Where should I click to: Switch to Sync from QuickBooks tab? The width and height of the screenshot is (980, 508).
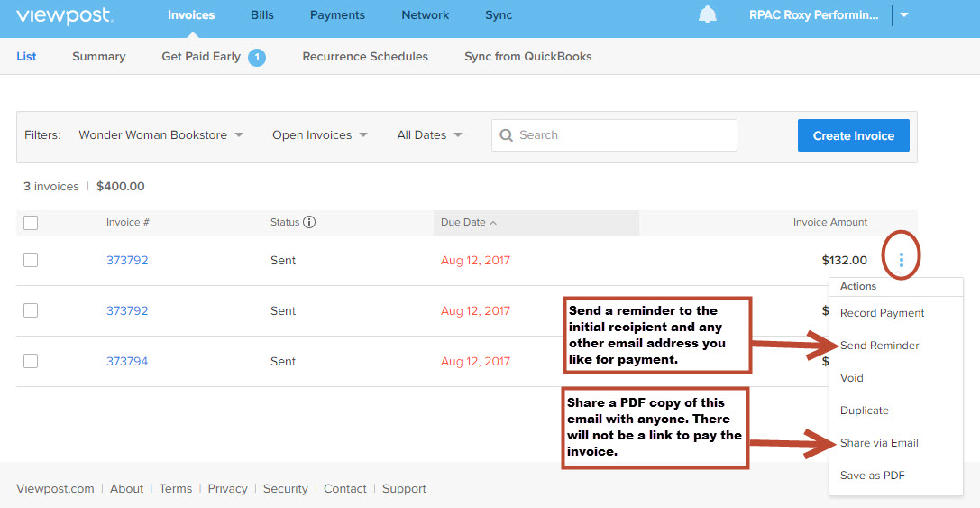click(527, 56)
